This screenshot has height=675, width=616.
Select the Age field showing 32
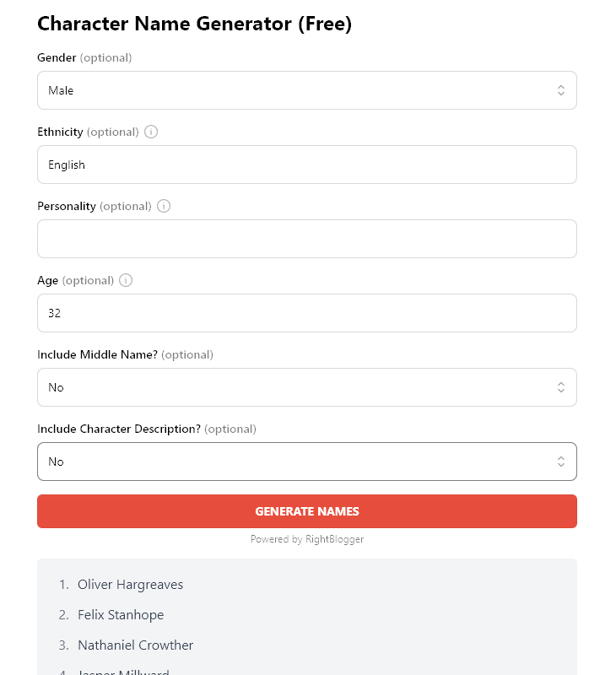point(306,313)
